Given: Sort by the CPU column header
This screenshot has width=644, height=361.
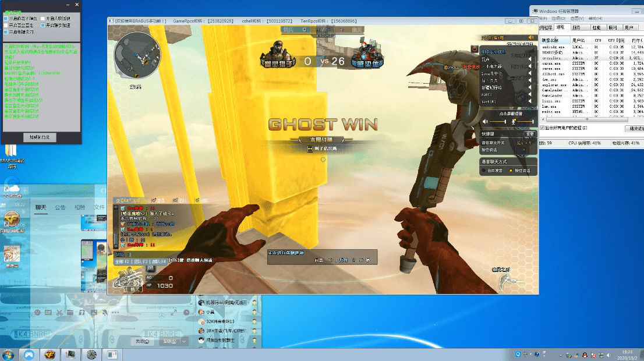Looking at the screenshot, I should click(597, 40).
